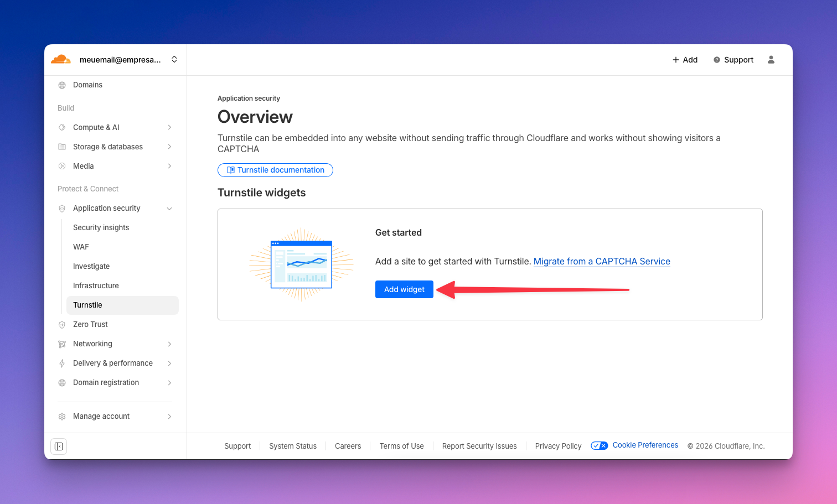Click the Cloudflare logo icon
This screenshot has height=504, width=837.
(61, 59)
